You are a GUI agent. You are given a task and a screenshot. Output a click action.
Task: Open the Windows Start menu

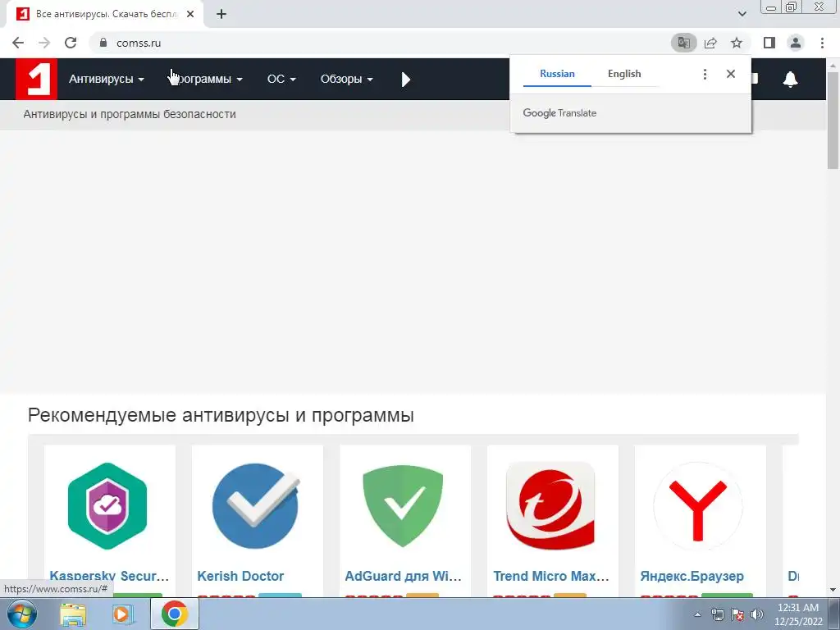tap(22, 614)
